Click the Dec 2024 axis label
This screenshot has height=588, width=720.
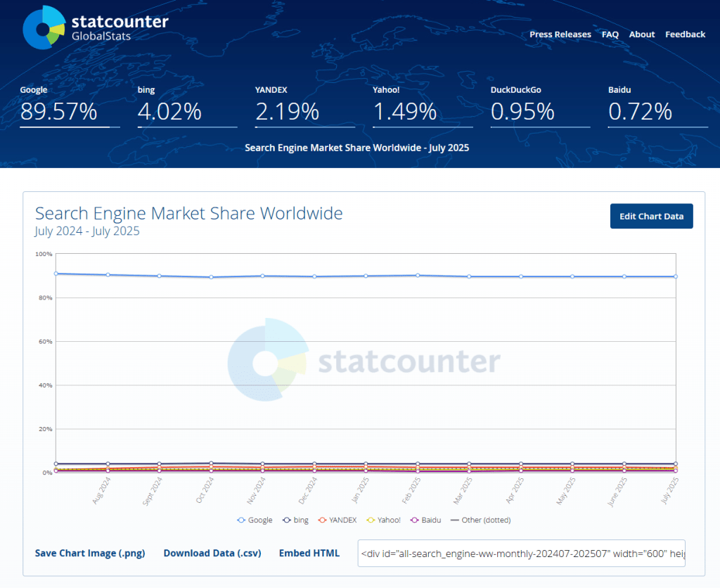click(308, 491)
